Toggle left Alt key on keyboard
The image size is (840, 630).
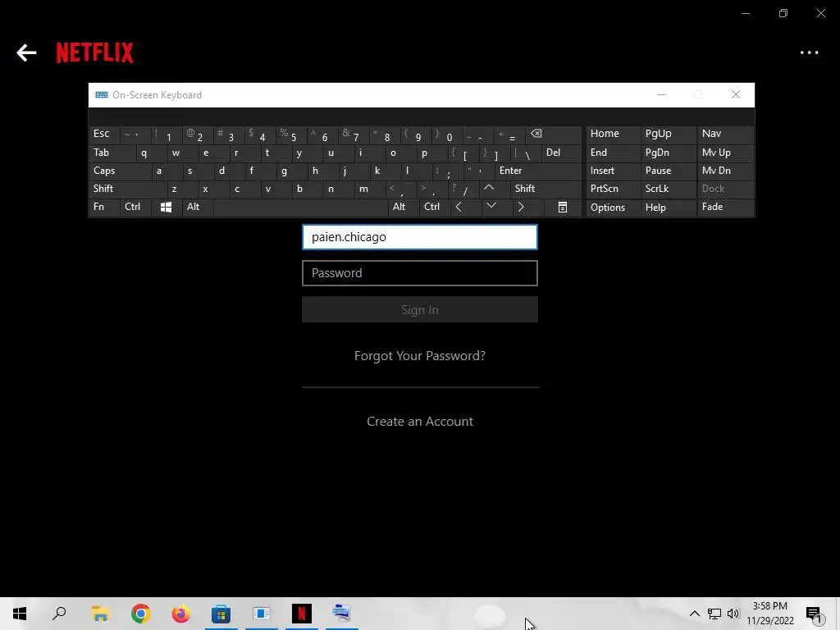point(198,208)
